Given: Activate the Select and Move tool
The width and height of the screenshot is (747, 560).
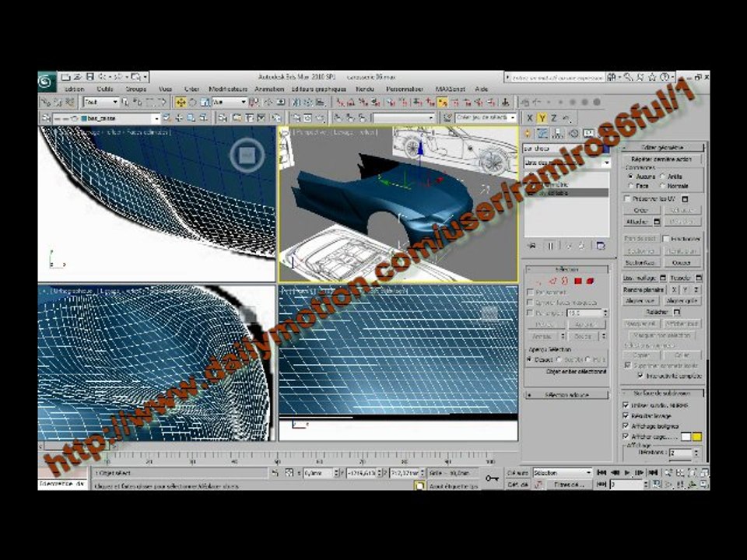Looking at the screenshot, I should click(181, 102).
